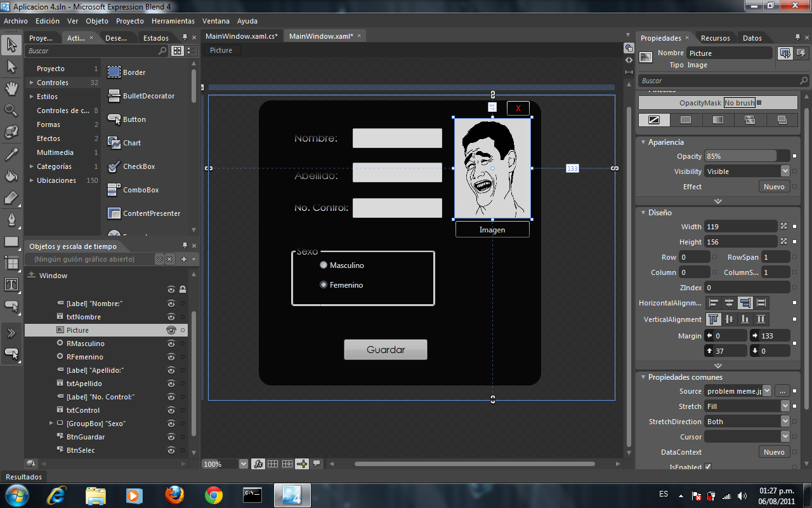
Task: Select the Pen tool
Action: pyautogui.click(x=11, y=220)
